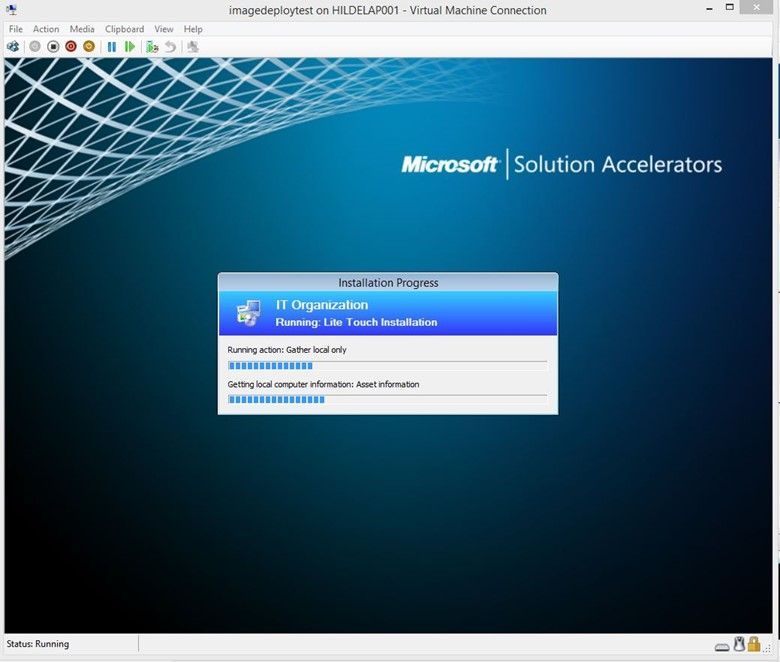Reset the VM with the green icon

tap(130, 47)
